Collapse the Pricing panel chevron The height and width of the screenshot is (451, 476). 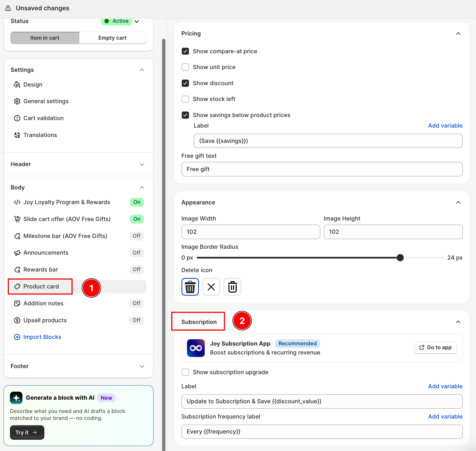click(x=458, y=34)
